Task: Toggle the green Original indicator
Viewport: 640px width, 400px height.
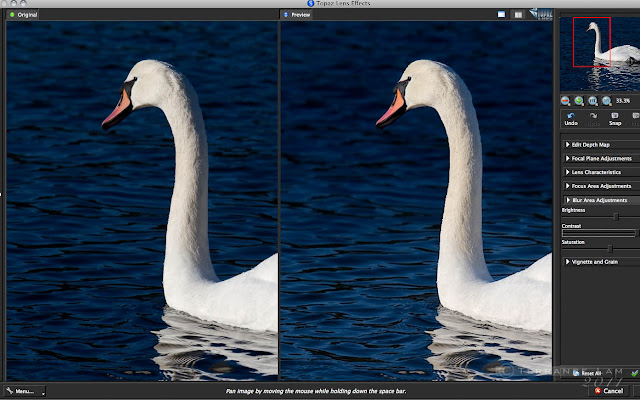Action: tap(12, 15)
